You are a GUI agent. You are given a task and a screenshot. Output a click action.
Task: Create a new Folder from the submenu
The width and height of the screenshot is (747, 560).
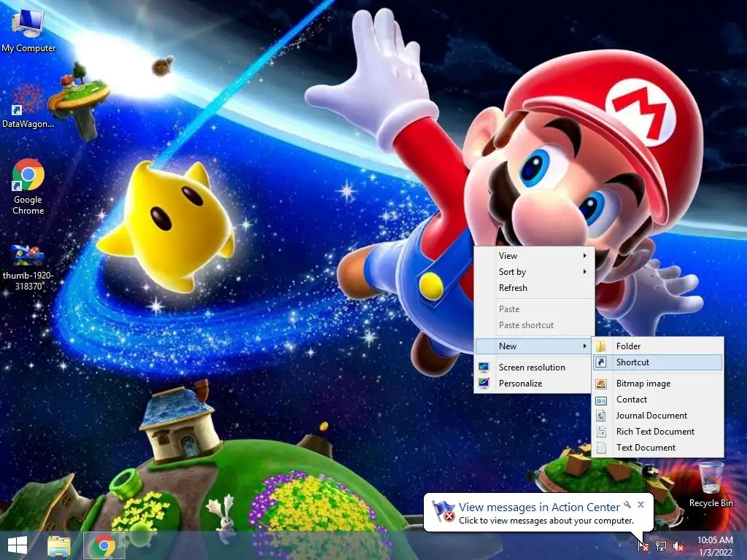coord(657,346)
